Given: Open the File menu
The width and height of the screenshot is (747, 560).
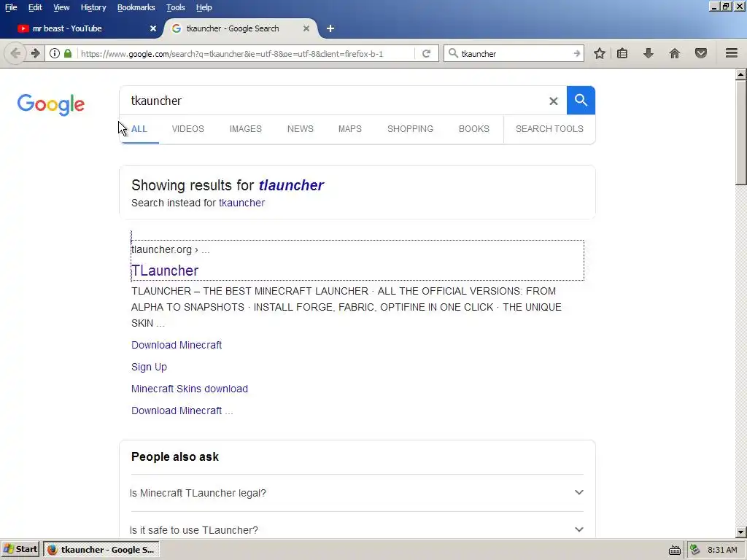Looking at the screenshot, I should tap(11, 7).
